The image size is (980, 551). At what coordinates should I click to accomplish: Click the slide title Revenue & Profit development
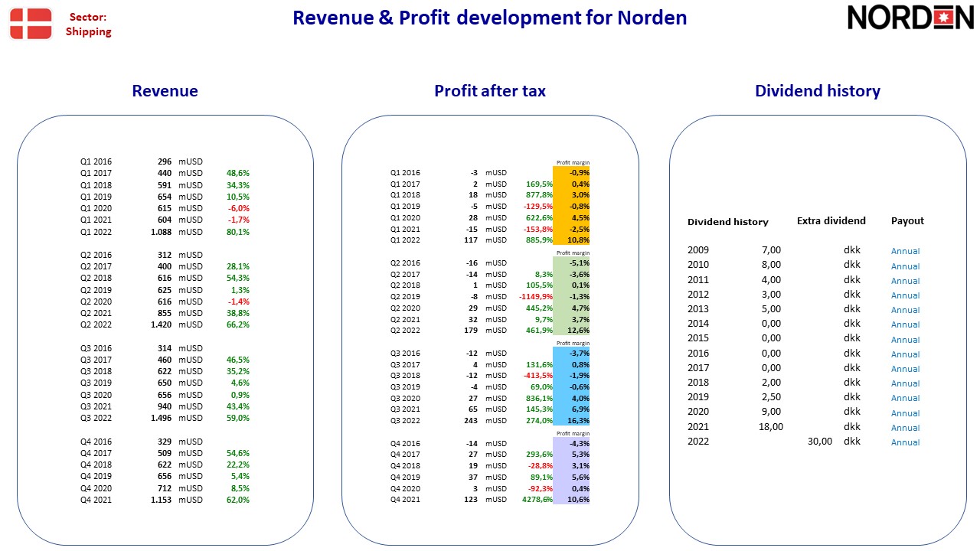[x=490, y=18]
